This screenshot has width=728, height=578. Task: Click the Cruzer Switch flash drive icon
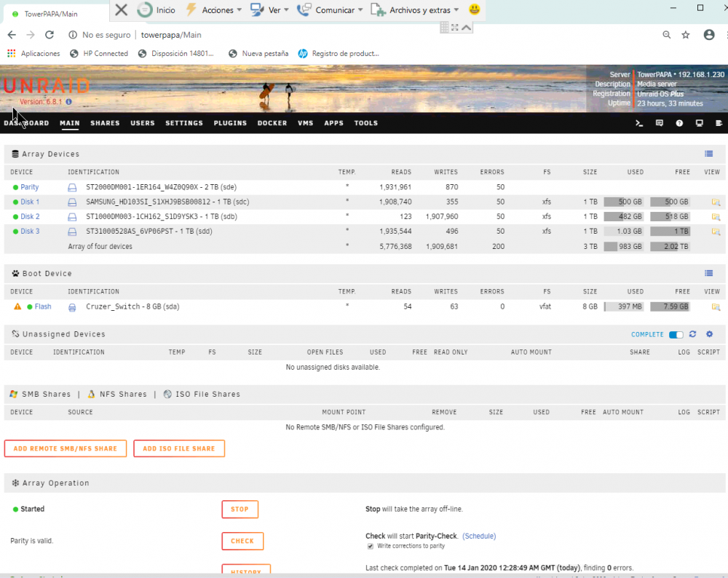(x=72, y=307)
